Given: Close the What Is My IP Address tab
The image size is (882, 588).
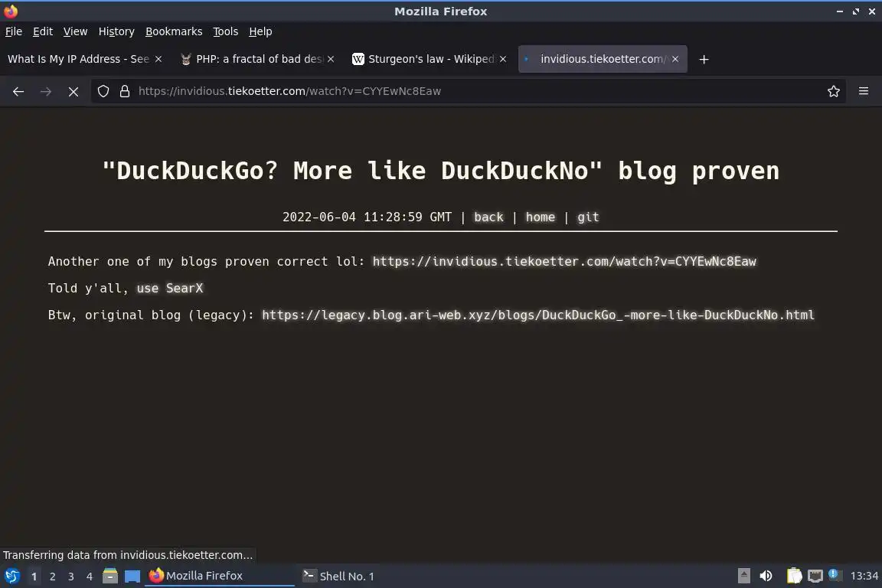Looking at the screenshot, I should coord(158,59).
